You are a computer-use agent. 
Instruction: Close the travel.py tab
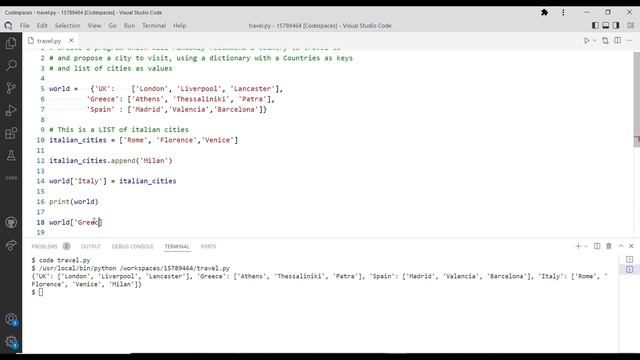tap(71, 40)
